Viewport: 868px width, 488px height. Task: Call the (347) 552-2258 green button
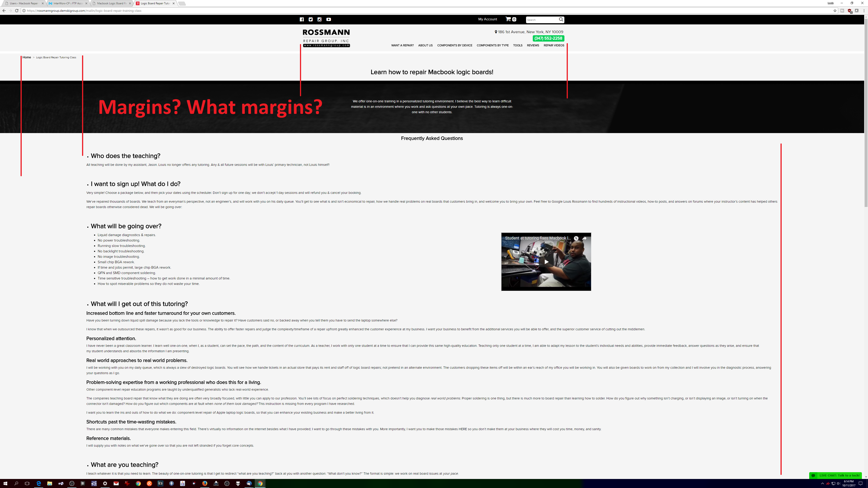tap(548, 38)
